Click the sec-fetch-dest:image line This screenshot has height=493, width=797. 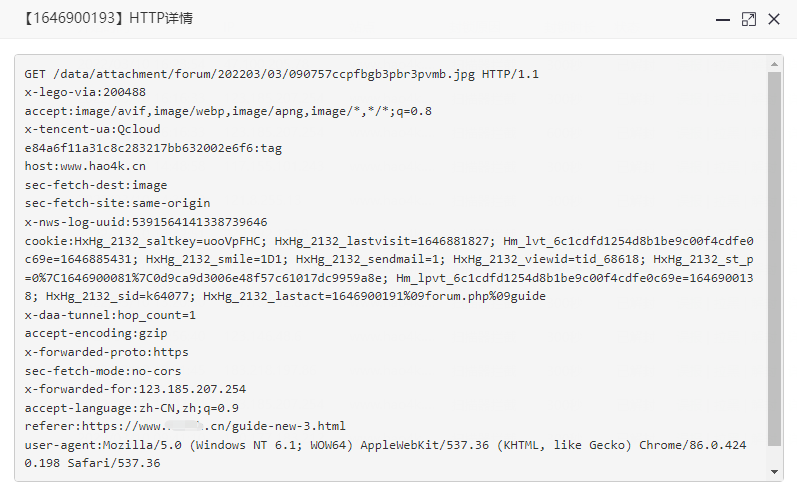[x=96, y=185]
